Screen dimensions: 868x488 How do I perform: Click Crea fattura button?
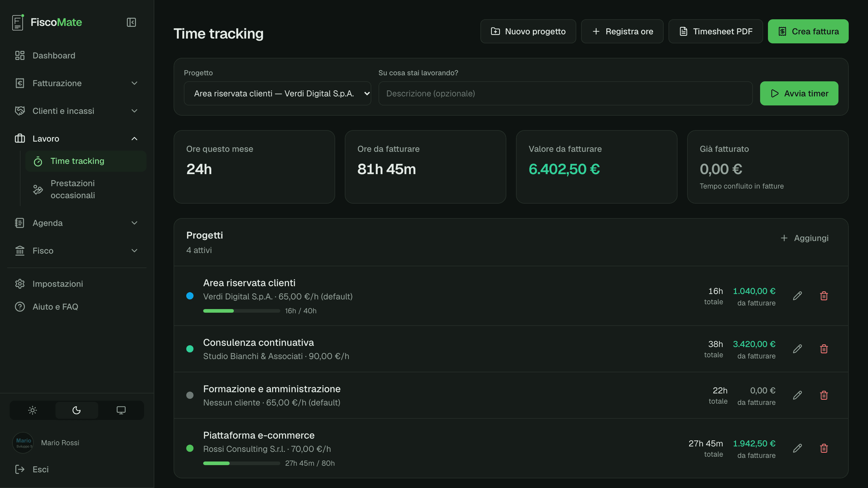(x=808, y=31)
